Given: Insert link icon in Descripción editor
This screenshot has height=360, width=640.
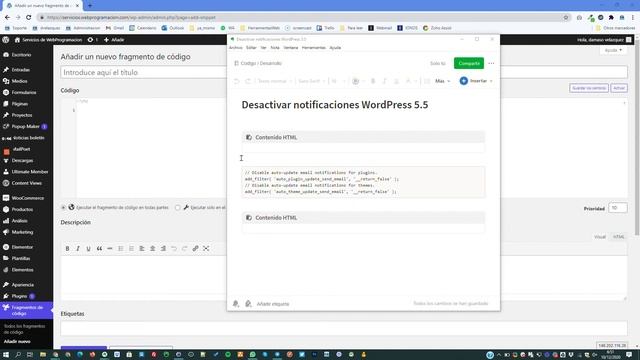Looking at the screenshot, I should (196, 249).
